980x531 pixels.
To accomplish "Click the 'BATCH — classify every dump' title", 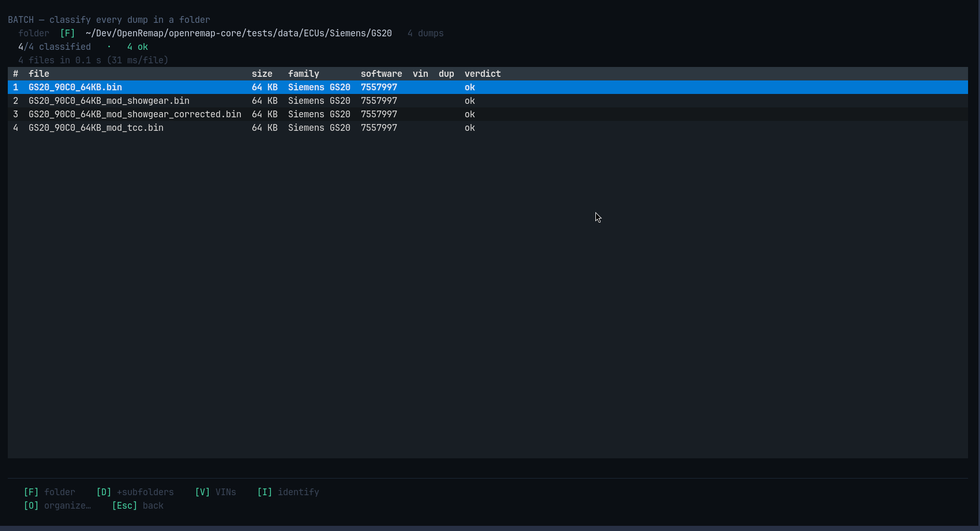I will 109,20.
